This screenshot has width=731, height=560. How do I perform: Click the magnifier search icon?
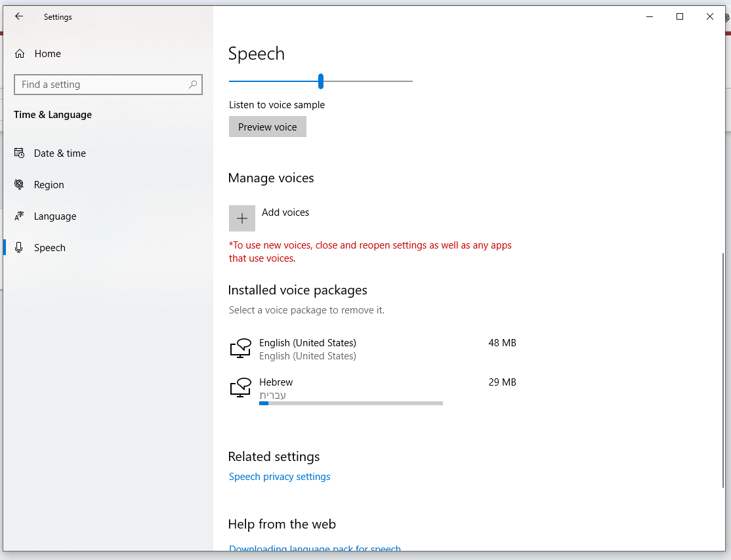coord(192,85)
